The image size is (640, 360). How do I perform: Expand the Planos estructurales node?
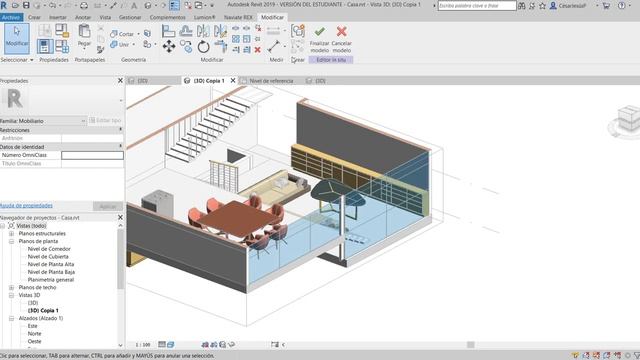[x=11, y=233]
